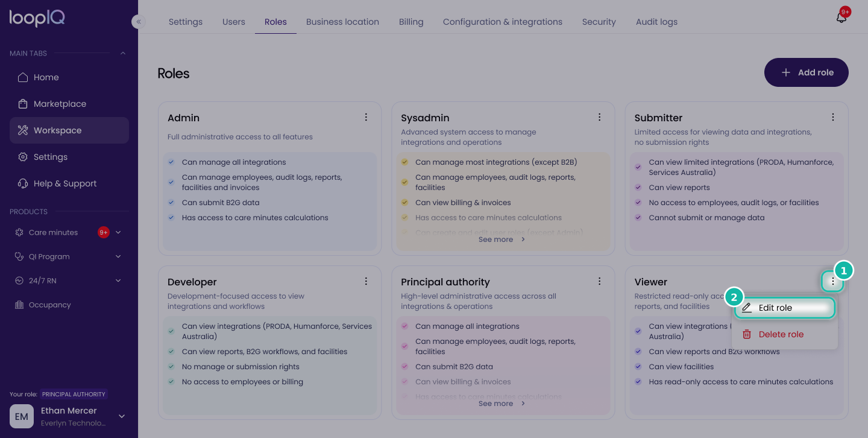Screen dimensions: 868x438
Task: Select Edit role from the menu
Action: 785,308
